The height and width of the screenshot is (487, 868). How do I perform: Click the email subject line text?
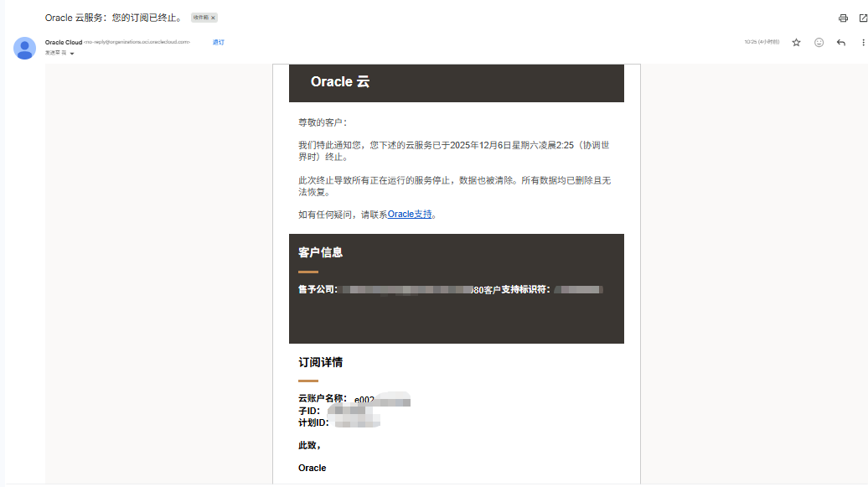point(114,18)
